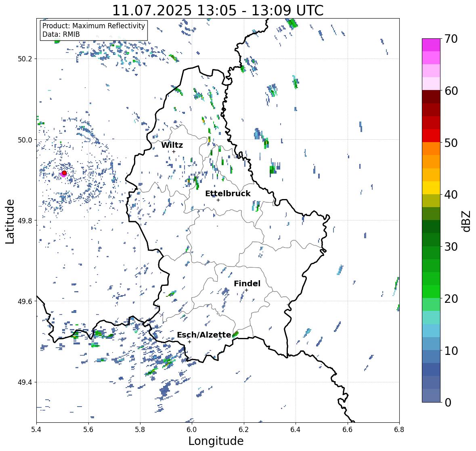Click the 20 value on the colorbar
Viewport: 476px width, 451px height.
[451, 299]
